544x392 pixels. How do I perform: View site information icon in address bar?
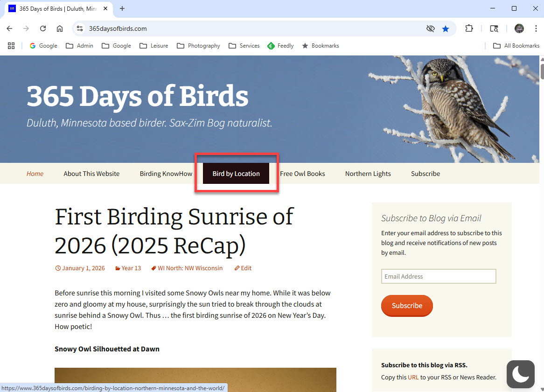tap(80, 28)
